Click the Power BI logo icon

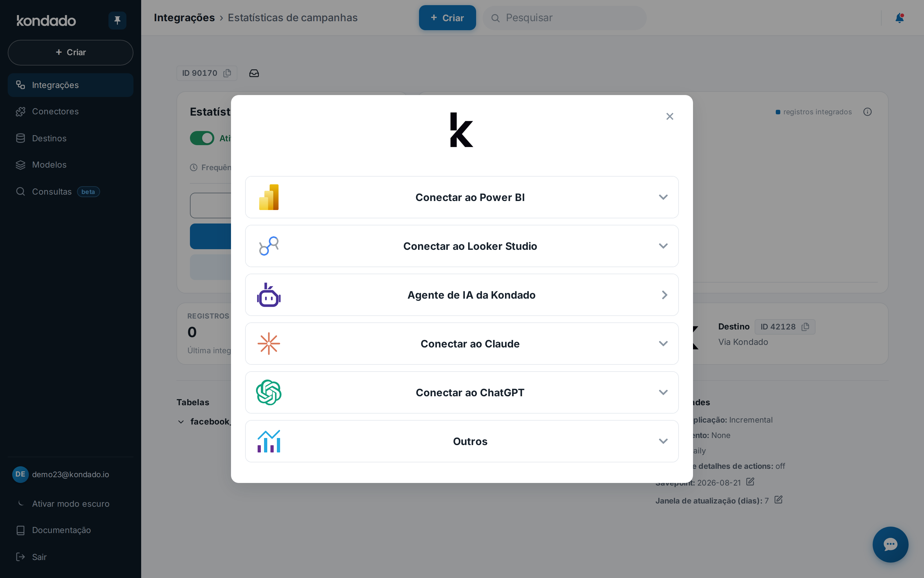point(269,197)
